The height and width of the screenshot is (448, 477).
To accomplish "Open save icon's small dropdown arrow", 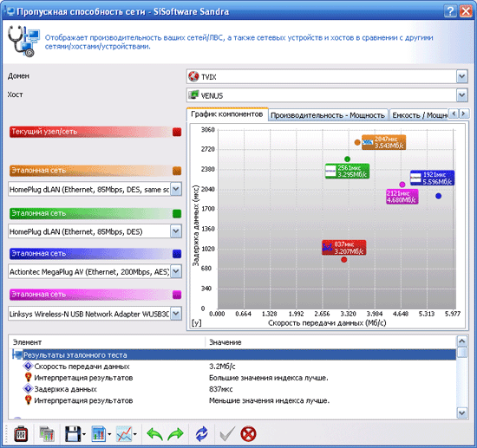I will click(84, 434).
